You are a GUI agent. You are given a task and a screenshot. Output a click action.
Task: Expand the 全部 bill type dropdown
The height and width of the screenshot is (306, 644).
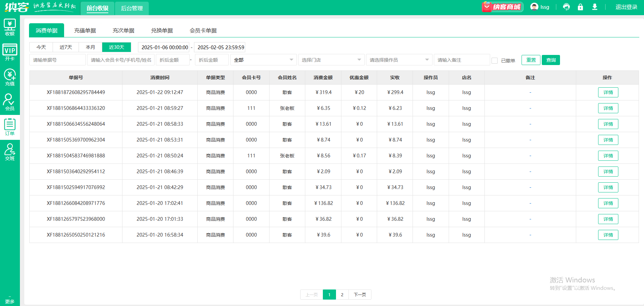263,60
